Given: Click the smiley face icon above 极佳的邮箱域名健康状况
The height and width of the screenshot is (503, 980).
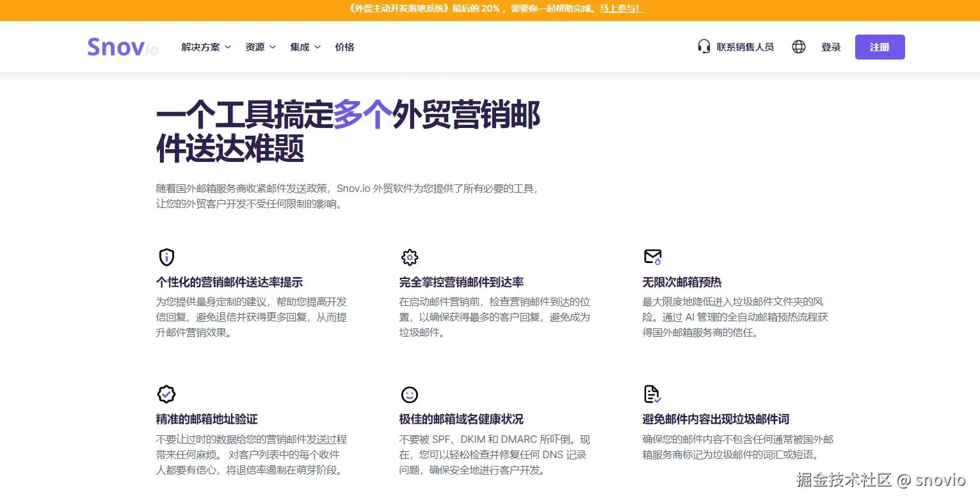Looking at the screenshot, I should [x=410, y=394].
